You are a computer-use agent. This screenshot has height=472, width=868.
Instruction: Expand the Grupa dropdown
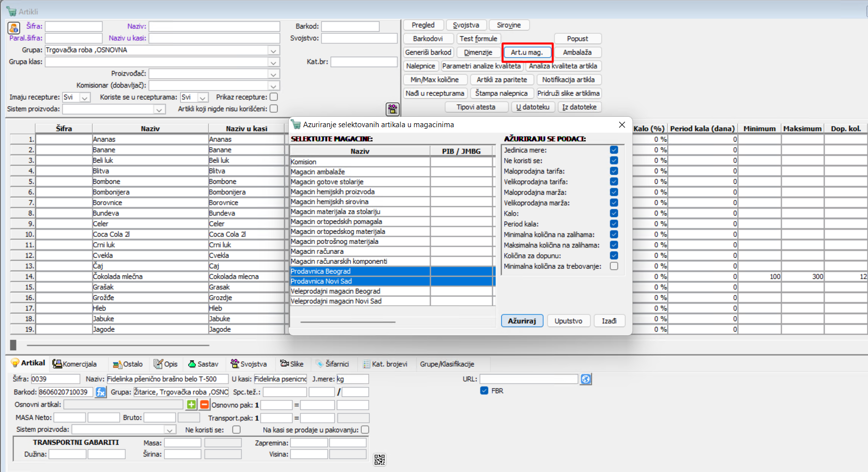pos(273,50)
